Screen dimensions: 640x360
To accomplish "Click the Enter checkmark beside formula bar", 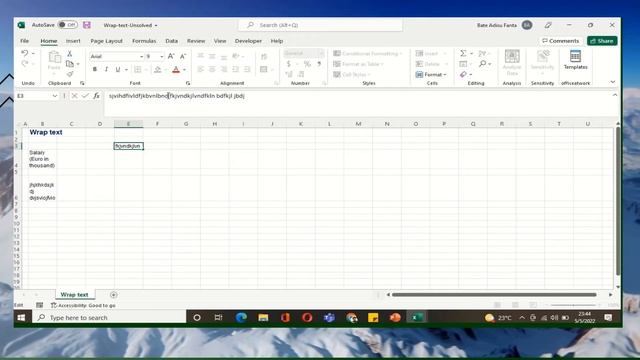I will point(85,96).
